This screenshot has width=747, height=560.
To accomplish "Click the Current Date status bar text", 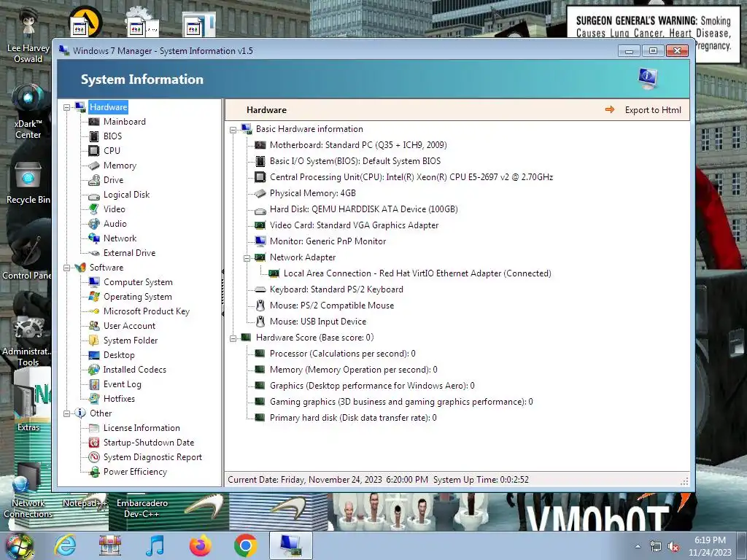I will pos(328,480).
